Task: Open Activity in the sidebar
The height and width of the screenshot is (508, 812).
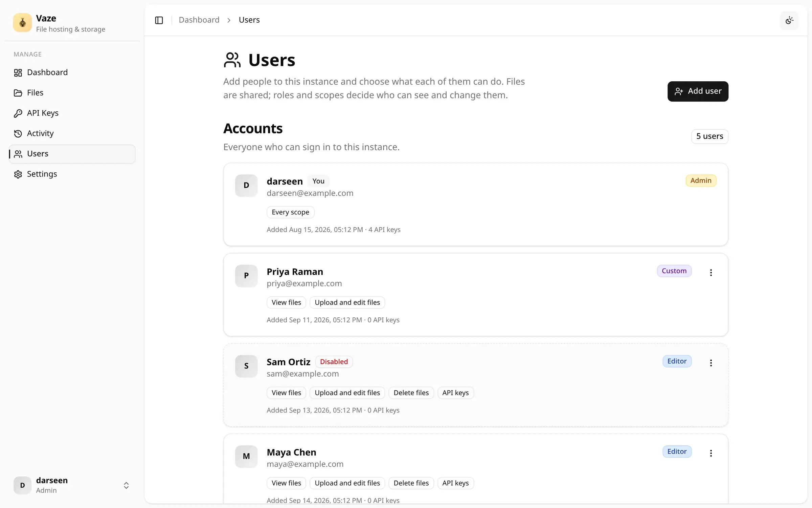Action: click(72, 133)
